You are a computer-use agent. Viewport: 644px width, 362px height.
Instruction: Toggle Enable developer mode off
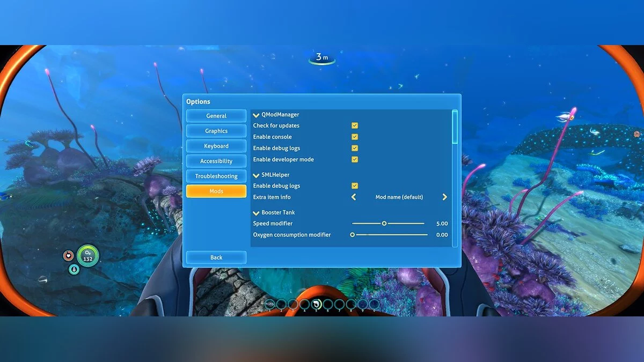click(x=355, y=159)
